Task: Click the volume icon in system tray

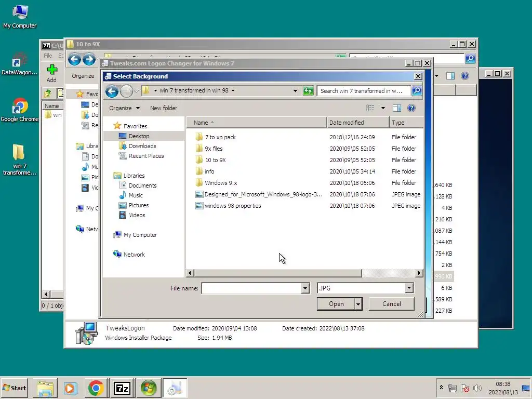Action: (477, 388)
